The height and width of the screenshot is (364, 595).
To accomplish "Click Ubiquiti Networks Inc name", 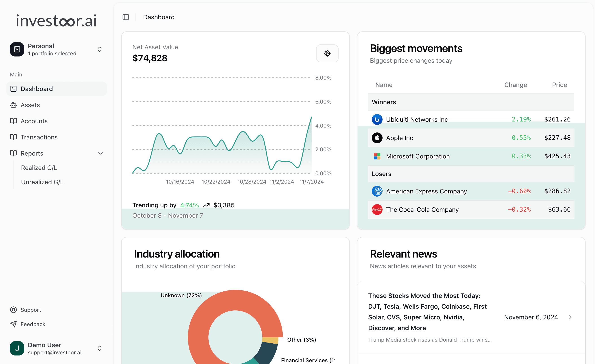I will (417, 119).
